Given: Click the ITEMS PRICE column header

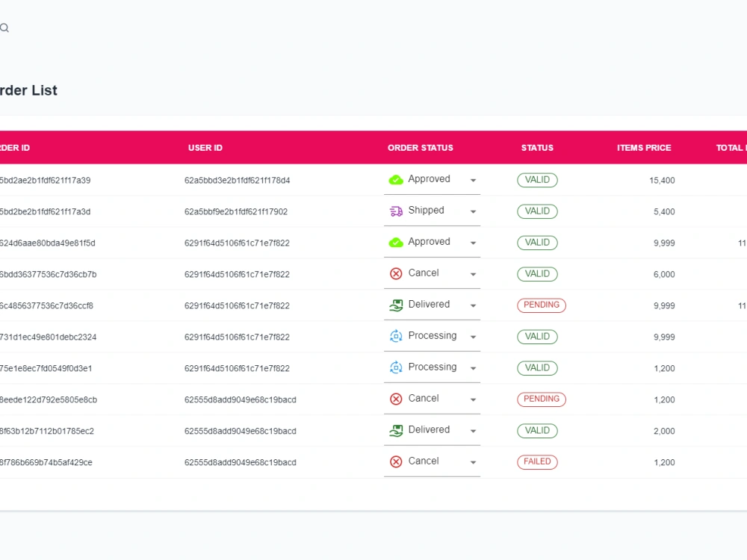Looking at the screenshot, I should point(644,148).
